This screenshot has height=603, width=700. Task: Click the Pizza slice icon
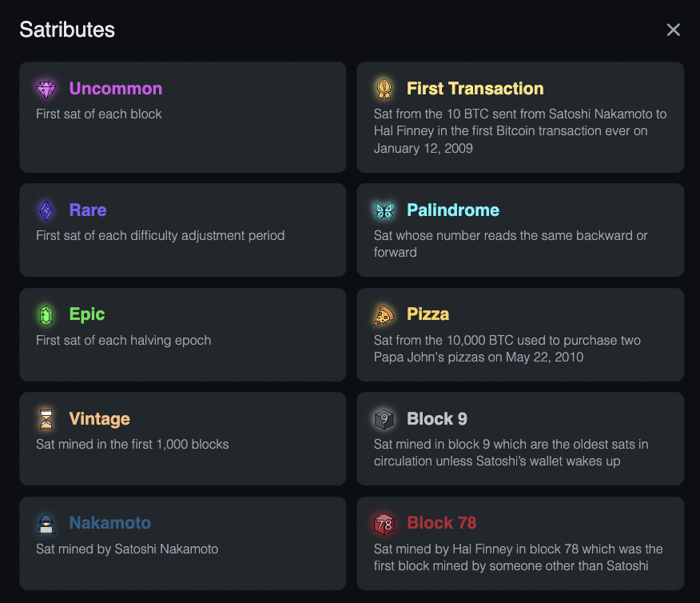384,315
